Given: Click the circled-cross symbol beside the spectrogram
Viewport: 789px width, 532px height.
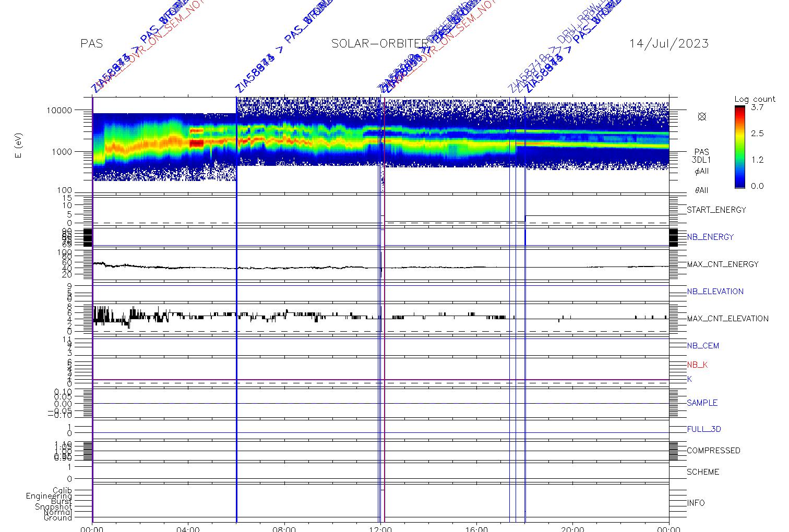Looking at the screenshot, I should pos(702,117).
